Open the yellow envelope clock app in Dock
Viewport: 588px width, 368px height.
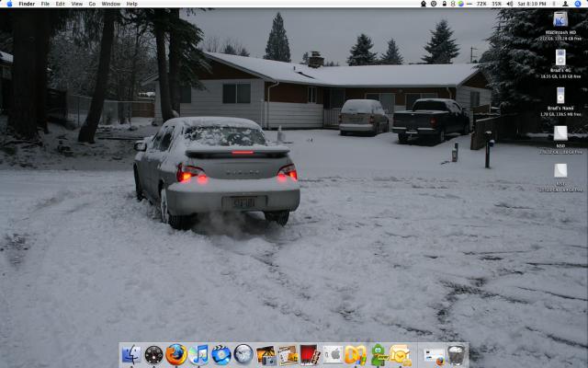coord(400,355)
